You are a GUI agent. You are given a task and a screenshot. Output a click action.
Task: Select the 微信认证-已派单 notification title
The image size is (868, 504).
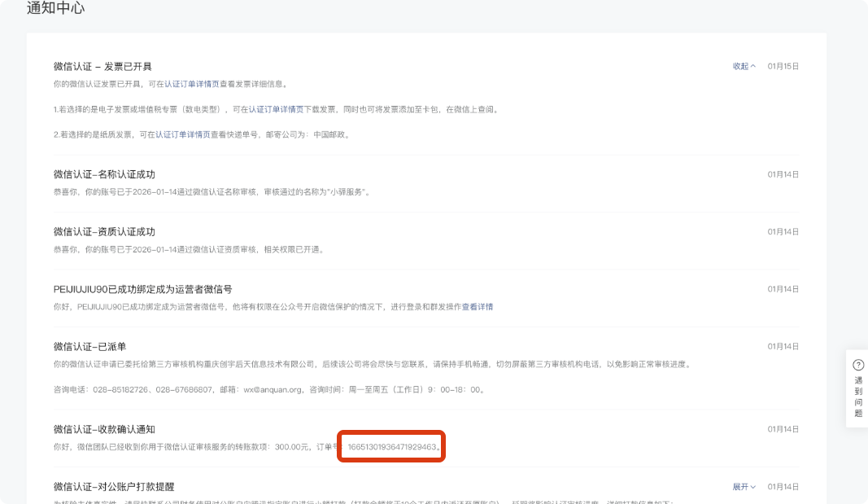89,347
